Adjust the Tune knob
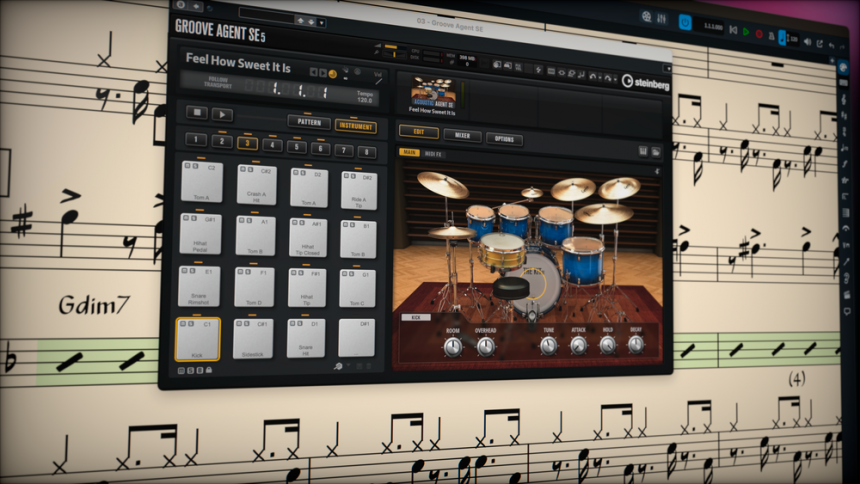Screen dimensions: 860x484 click(x=548, y=345)
